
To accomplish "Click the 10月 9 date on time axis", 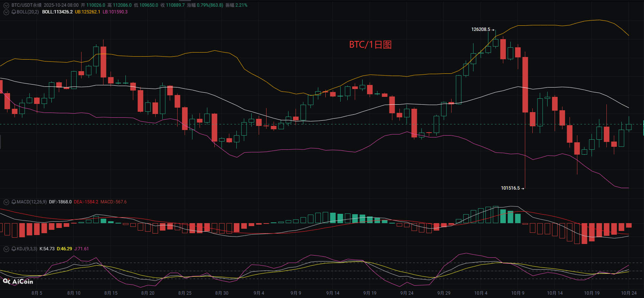I will 518,293.
